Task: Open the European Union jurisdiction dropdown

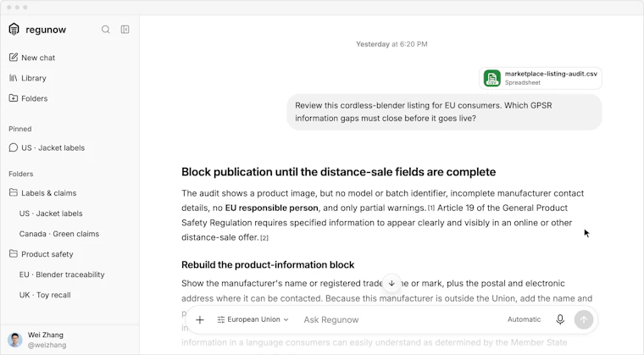Action: click(253, 319)
